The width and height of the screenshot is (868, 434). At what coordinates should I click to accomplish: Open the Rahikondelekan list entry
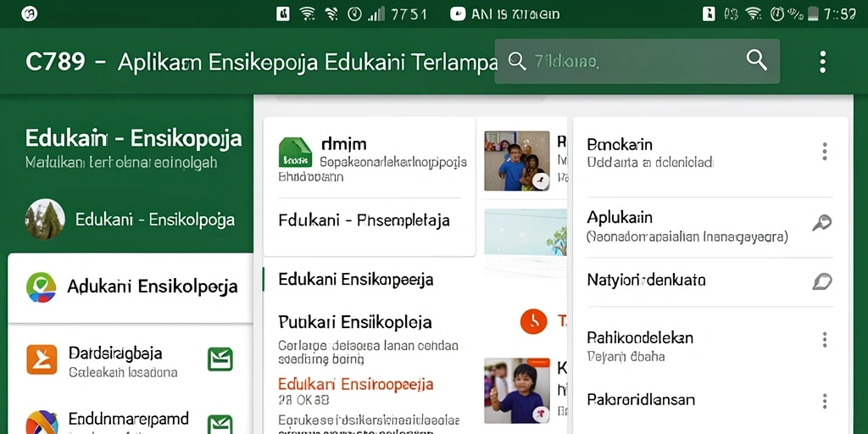709,345
